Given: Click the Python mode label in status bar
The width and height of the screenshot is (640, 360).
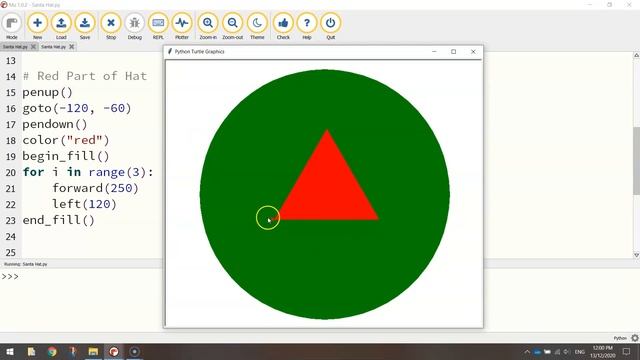Looking at the screenshot, I should point(620,338).
